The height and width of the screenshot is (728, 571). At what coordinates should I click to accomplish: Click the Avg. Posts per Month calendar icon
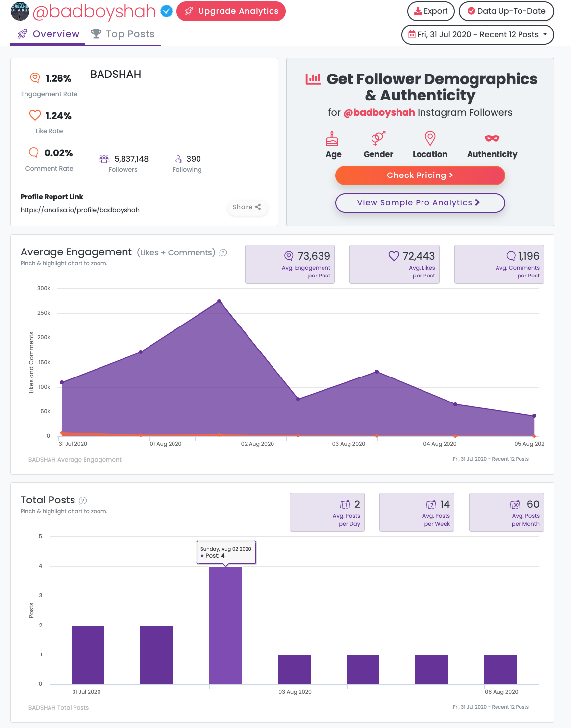coord(515,504)
